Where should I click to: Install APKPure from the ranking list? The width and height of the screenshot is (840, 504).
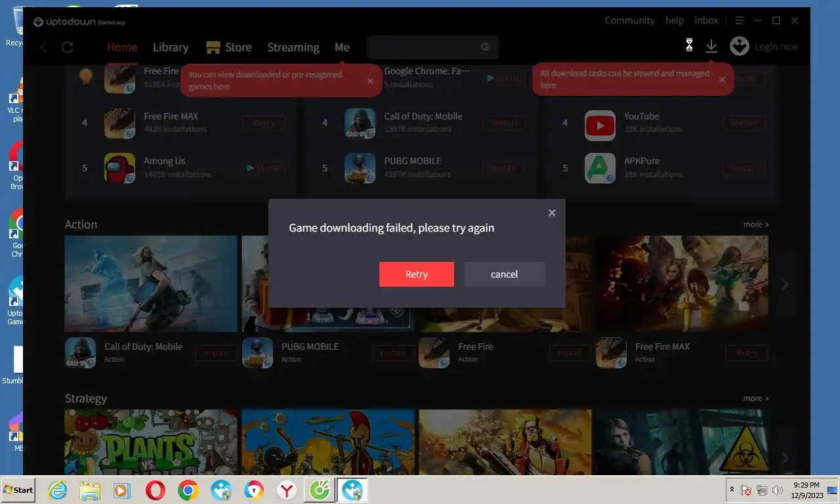[x=744, y=168]
